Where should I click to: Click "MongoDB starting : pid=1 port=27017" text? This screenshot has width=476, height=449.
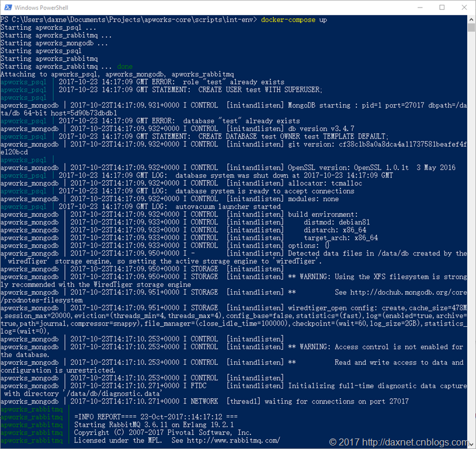[x=356, y=105]
